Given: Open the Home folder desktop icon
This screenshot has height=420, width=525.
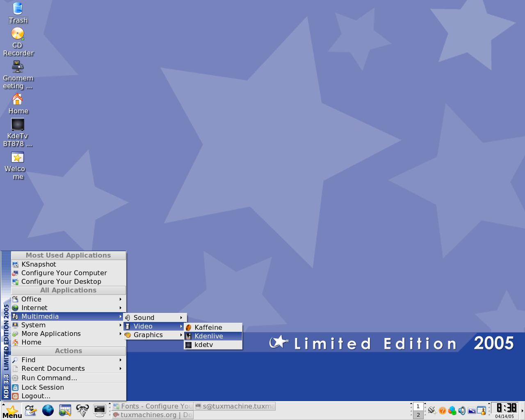Looking at the screenshot, I should point(18,104).
